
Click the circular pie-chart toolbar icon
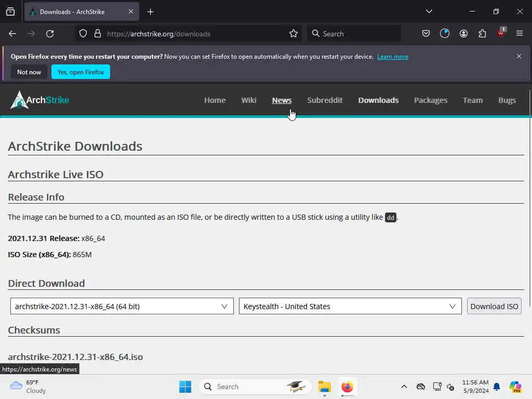pyautogui.click(x=445, y=34)
